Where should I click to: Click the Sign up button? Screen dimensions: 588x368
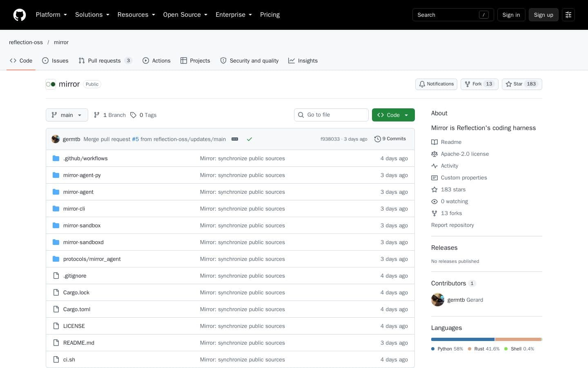tap(543, 15)
